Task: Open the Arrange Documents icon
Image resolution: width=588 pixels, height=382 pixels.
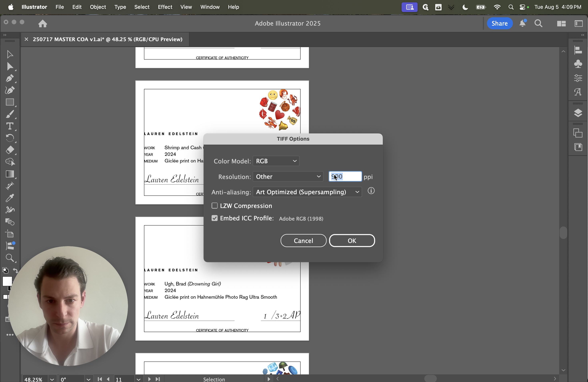Action: [561, 24]
